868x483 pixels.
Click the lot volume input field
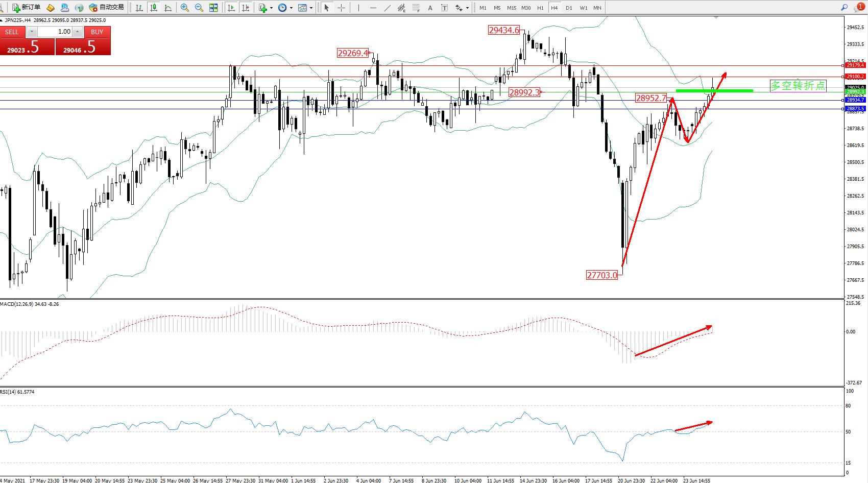(55, 32)
